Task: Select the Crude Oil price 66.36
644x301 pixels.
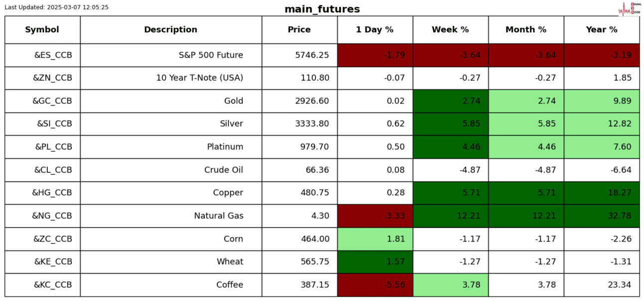Action: (x=318, y=170)
